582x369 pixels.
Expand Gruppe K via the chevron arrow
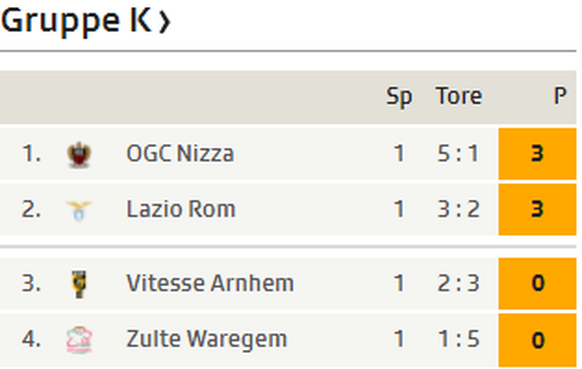pos(164,22)
